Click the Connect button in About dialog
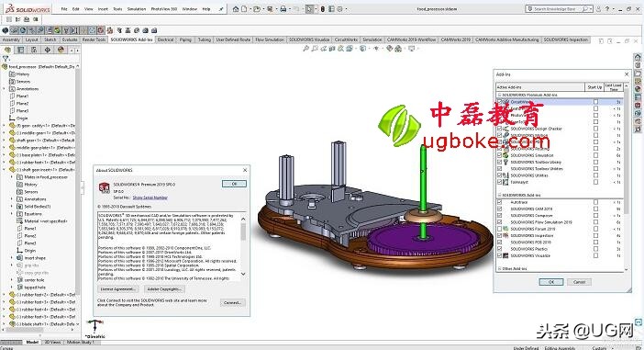644x350 pixels. click(x=232, y=303)
